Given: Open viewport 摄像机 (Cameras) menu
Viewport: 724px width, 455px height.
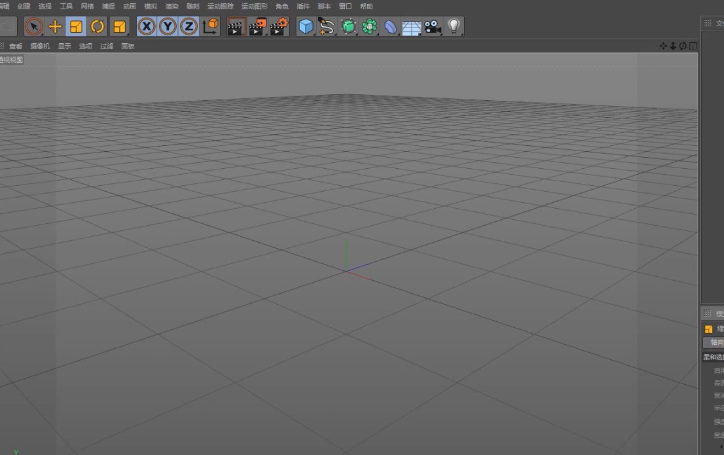Looking at the screenshot, I should click(40, 46).
